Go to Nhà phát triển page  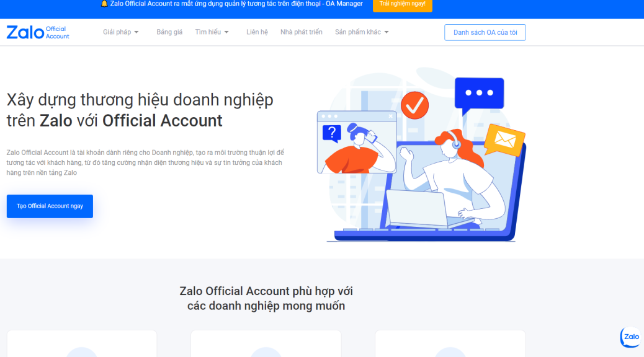click(302, 32)
